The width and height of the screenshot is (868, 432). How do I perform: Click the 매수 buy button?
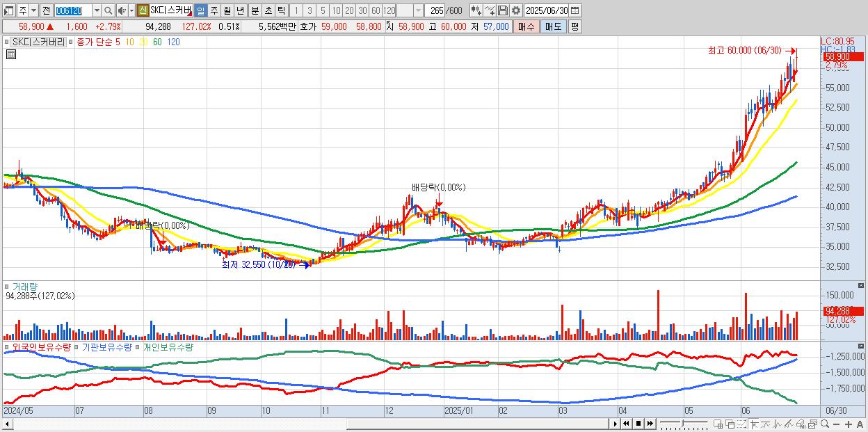[x=527, y=26]
